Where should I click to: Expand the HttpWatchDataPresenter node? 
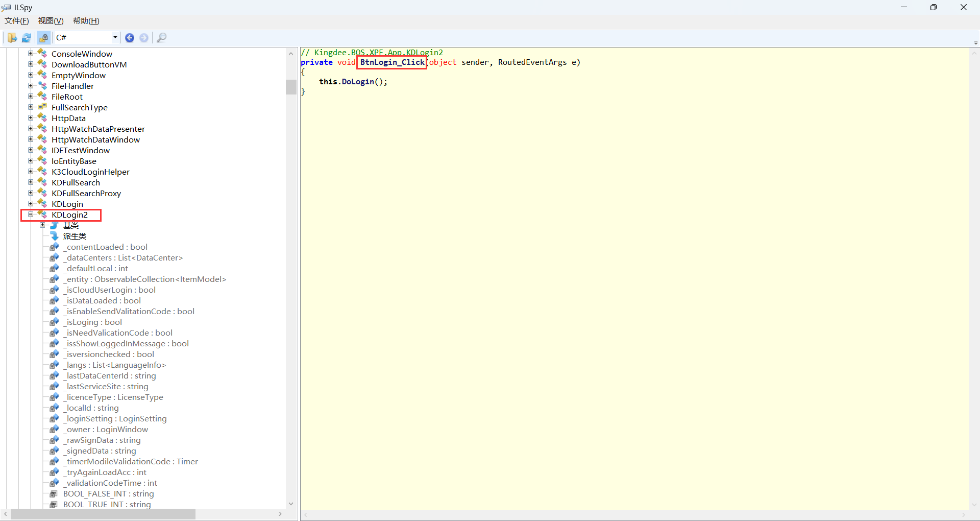click(x=31, y=128)
